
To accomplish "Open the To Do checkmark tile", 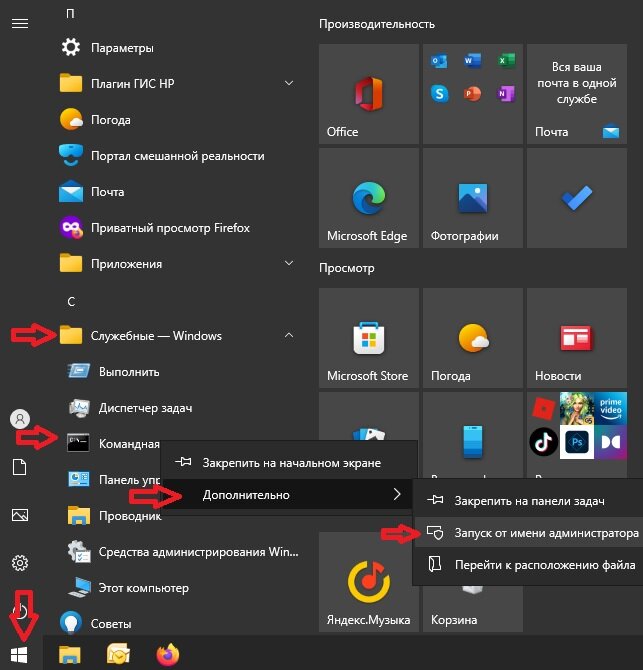I will point(577,198).
